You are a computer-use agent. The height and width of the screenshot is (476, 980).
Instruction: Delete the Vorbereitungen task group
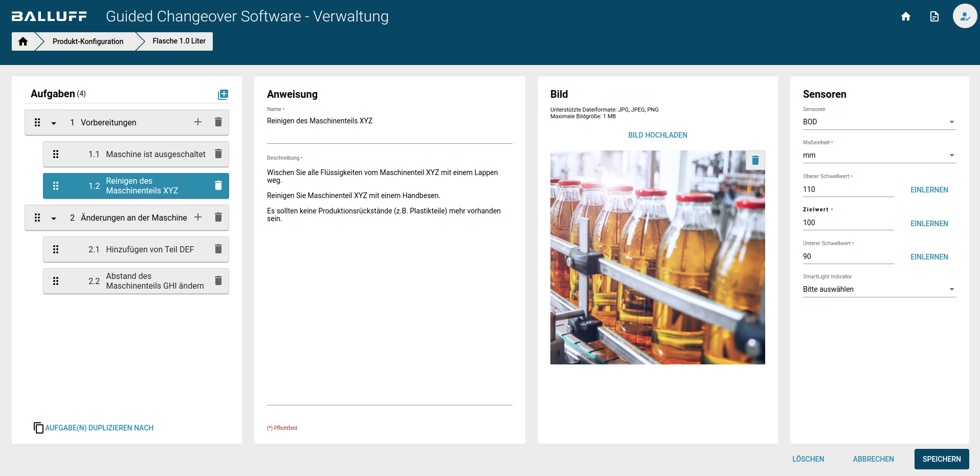[x=218, y=122]
